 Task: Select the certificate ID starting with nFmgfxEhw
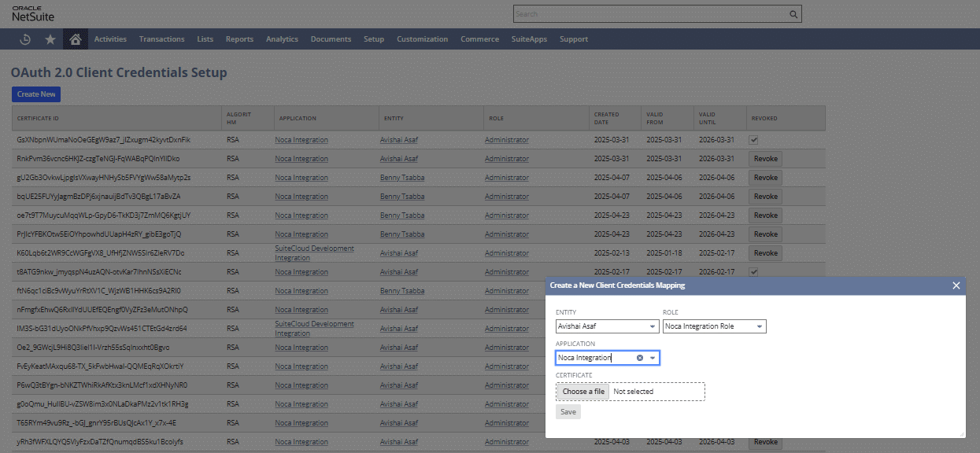click(102, 310)
